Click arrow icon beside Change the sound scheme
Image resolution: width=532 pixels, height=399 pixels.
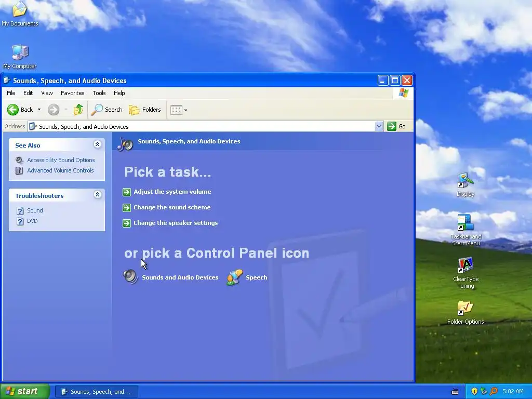(x=127, y=208)
